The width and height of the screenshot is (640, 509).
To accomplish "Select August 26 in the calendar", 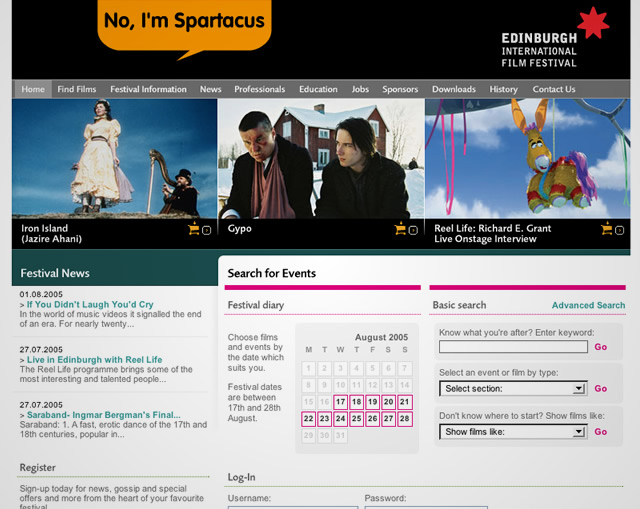I will tap(372, 419).
